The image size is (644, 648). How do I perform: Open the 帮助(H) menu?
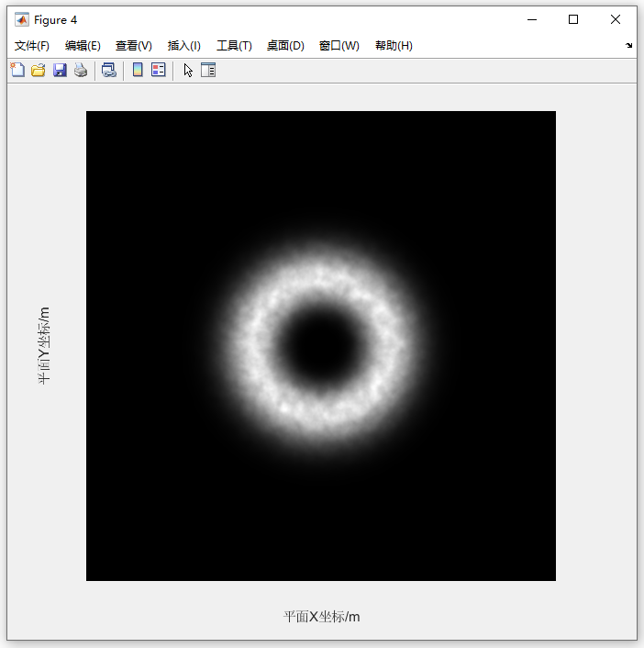point(394,46)
